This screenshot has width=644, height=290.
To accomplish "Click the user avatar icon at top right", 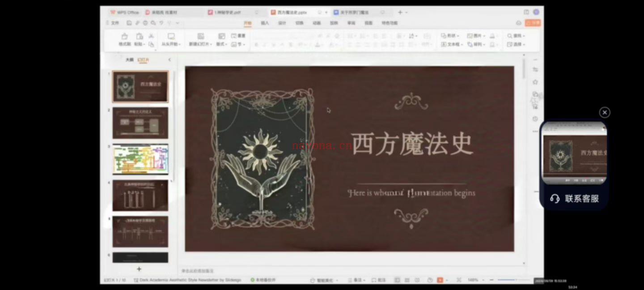I will click(x=536, y=12).
